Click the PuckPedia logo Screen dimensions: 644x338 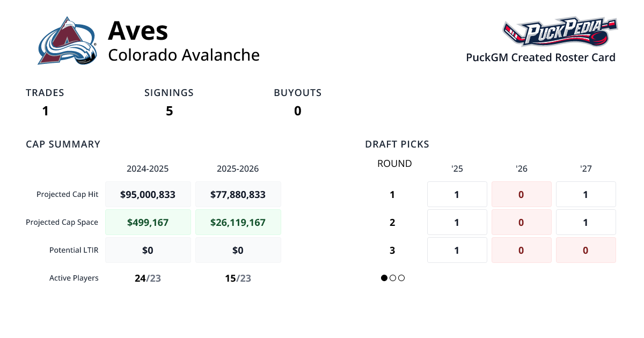pyautogui.click(x=560, y=32)
